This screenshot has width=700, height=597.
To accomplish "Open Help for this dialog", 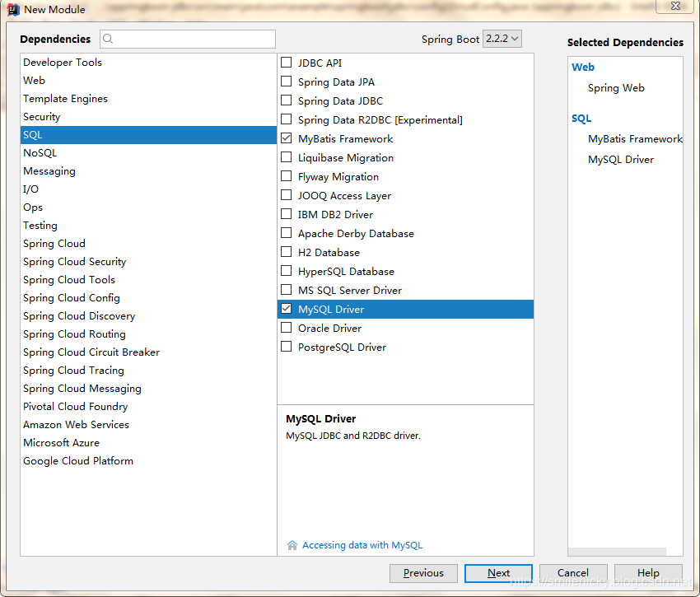I will click(x=648, y=573).
